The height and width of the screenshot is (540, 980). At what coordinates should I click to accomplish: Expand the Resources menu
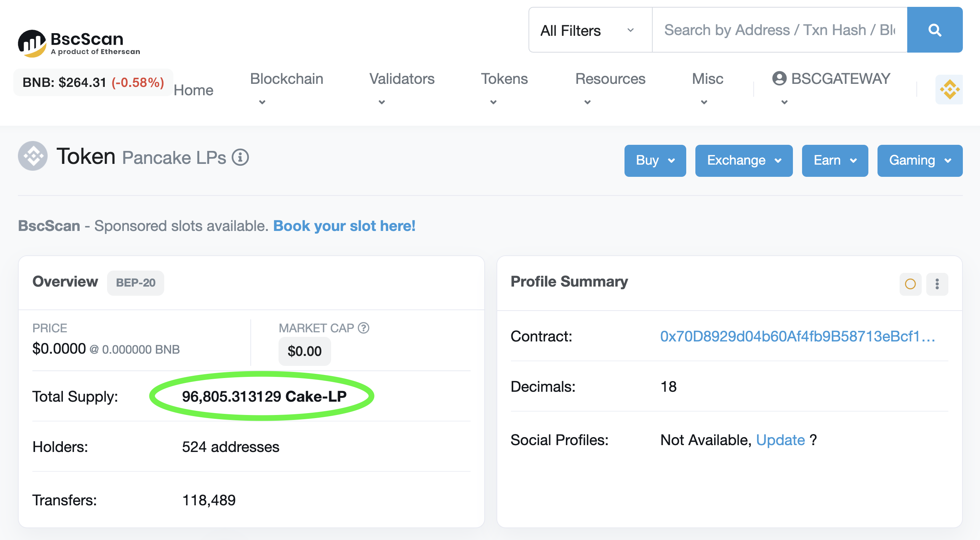(x=610, y=89)
